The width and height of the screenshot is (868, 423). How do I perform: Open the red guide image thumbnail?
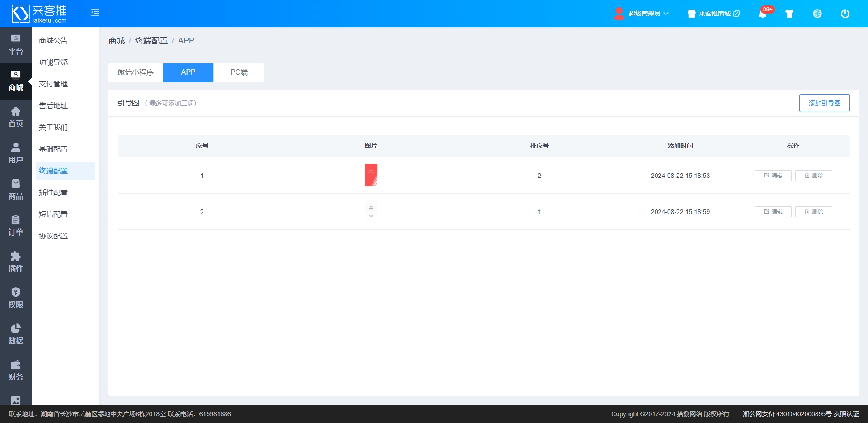(x=371, y=175)
